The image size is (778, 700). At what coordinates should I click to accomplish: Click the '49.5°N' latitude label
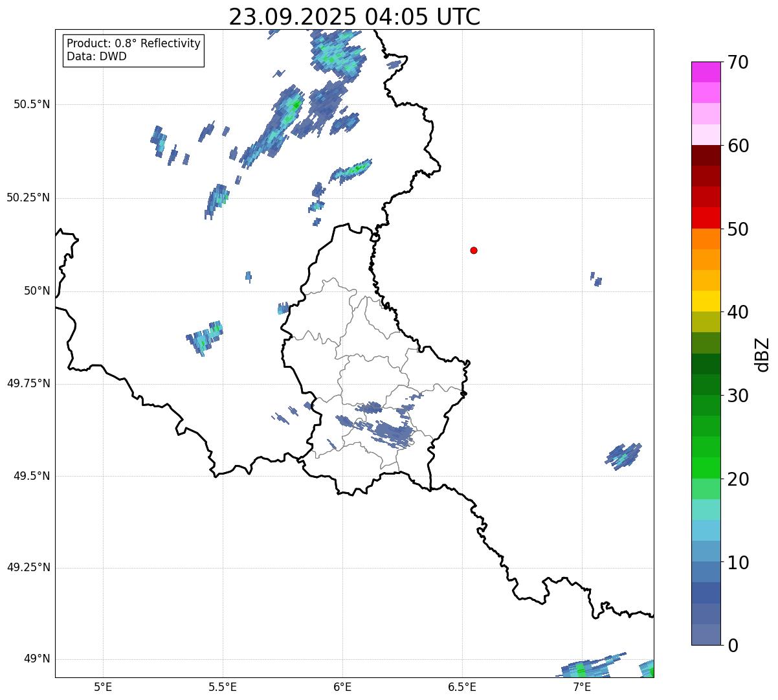point(32,476)
